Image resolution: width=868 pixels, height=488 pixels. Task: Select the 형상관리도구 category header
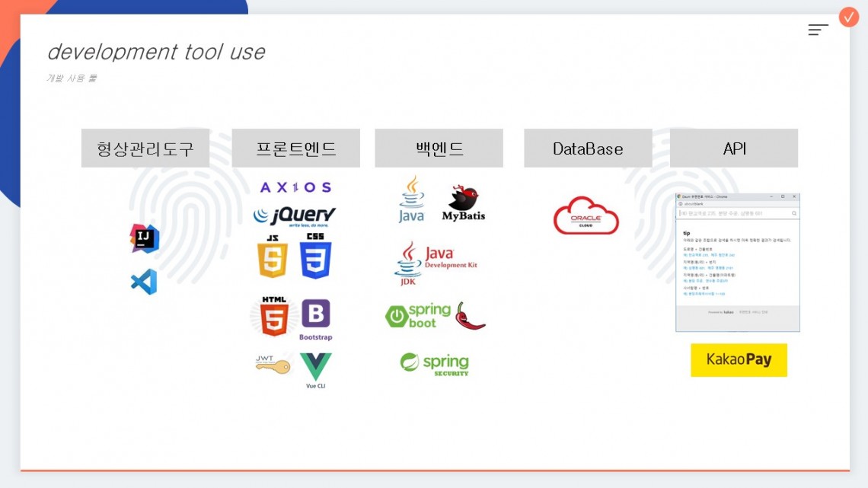[145, 148]
